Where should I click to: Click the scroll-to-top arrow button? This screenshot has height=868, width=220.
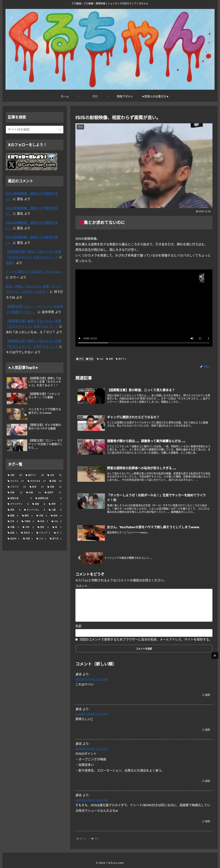(x=215, y=655)
